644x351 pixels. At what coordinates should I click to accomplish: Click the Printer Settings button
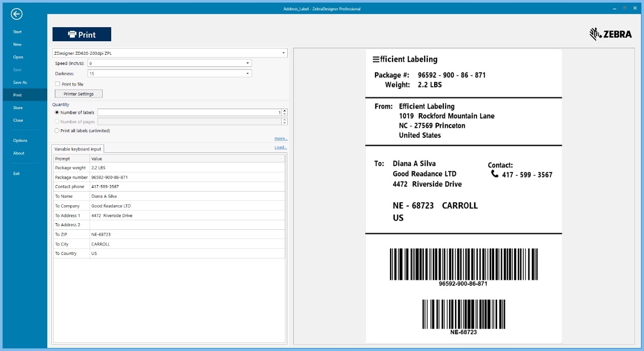point(78,94)
